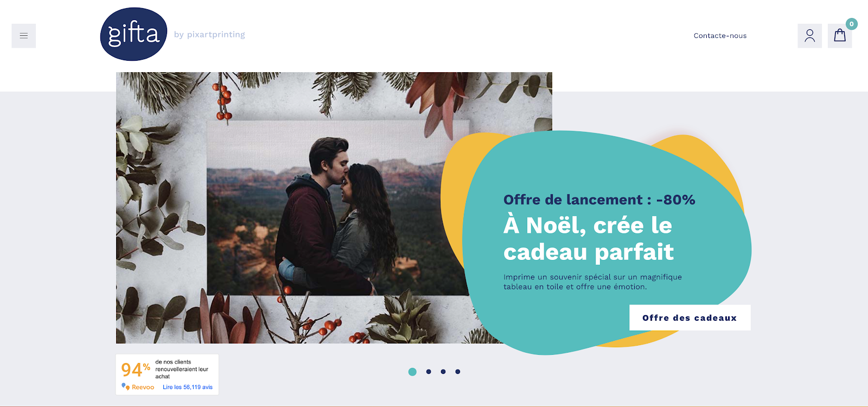The image size is (868, 407).
Task: Open the user account icon
Action: 809,36
